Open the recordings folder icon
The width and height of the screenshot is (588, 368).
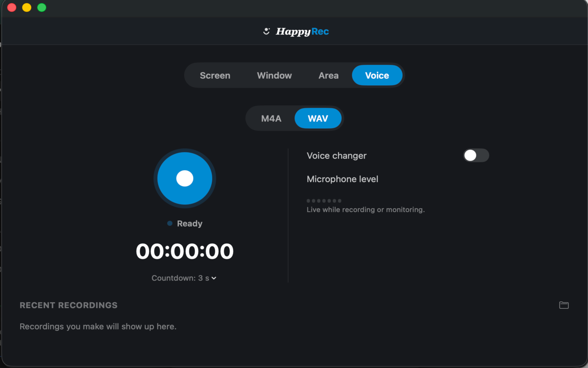tap(564, 305)
